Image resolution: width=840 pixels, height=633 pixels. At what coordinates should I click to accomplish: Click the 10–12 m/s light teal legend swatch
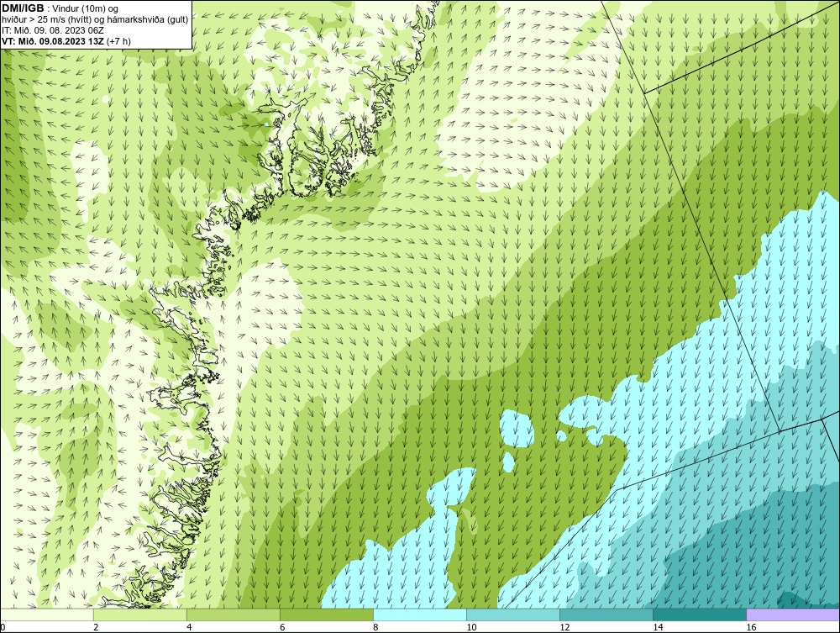pos(512,615)
